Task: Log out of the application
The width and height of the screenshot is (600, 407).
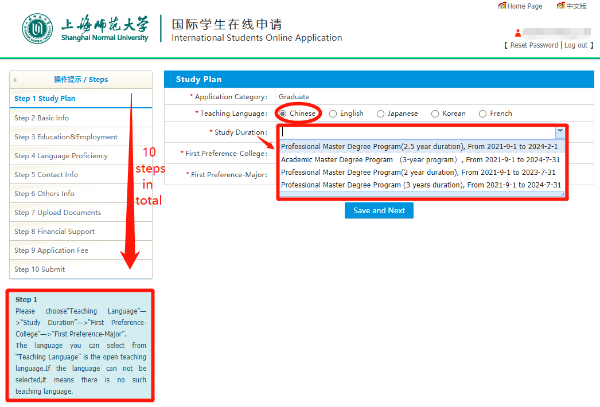Action: pyautogui.click(x=576, y=46)
